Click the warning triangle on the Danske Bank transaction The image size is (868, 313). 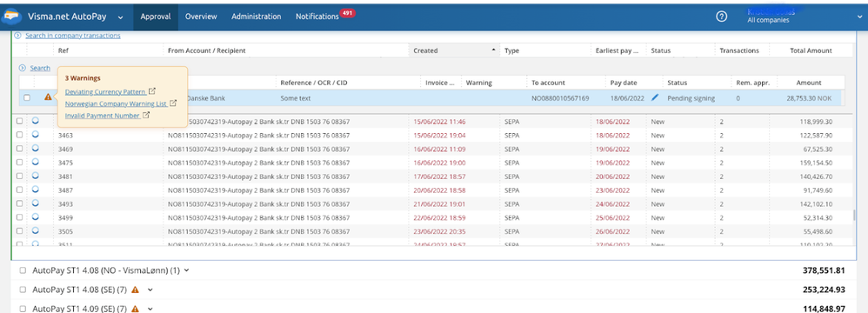[48, 97]
